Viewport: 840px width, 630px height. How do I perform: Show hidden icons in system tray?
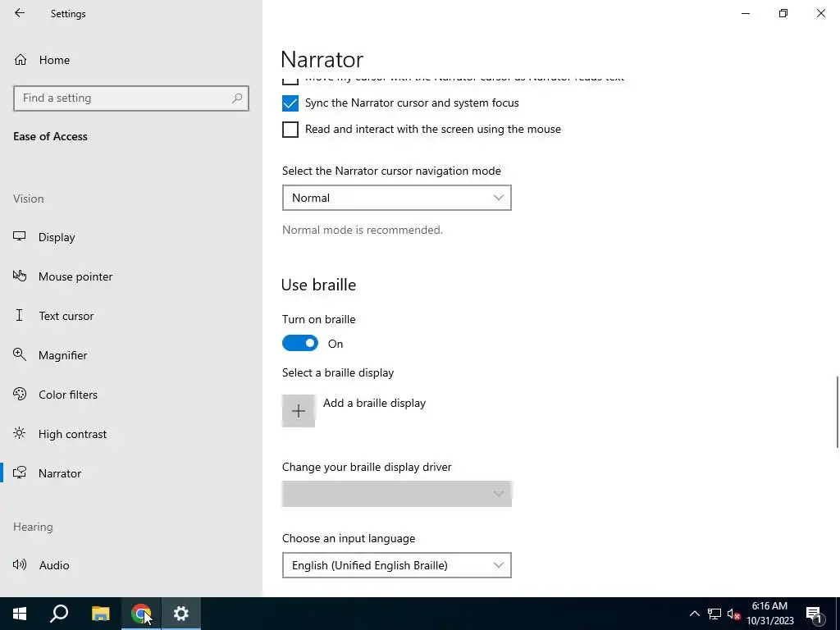point(694,614)
